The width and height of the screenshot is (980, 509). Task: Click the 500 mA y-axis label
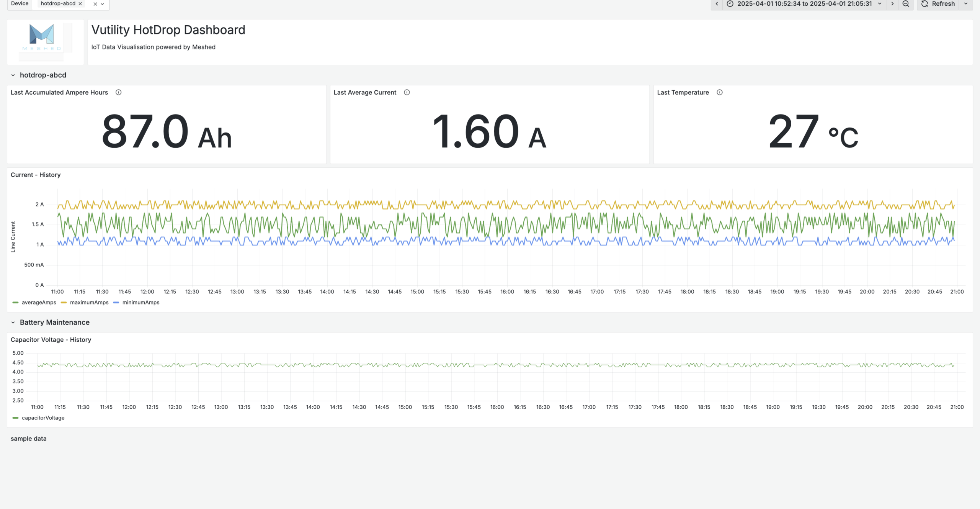[34, 265]
